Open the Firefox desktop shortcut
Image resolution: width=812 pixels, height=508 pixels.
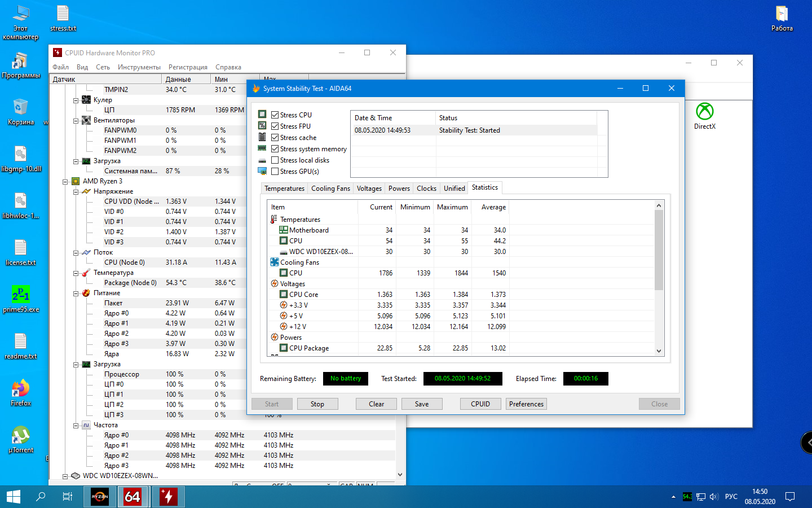pos(20,393)
